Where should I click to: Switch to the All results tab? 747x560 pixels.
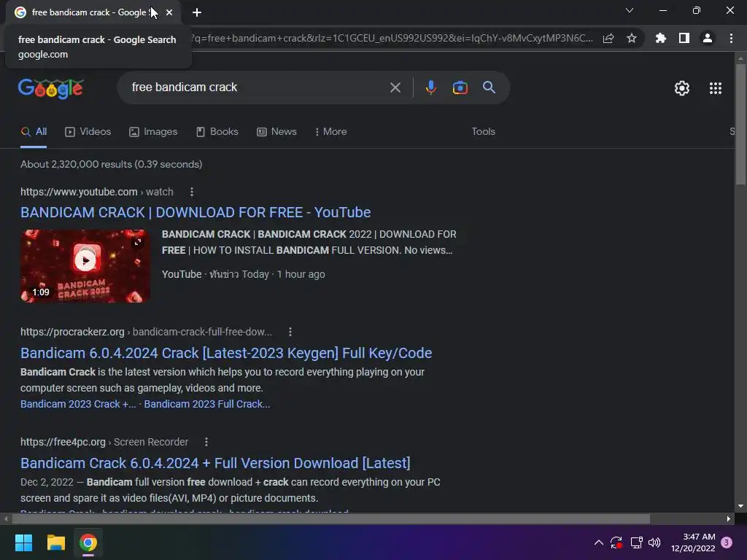34,132
